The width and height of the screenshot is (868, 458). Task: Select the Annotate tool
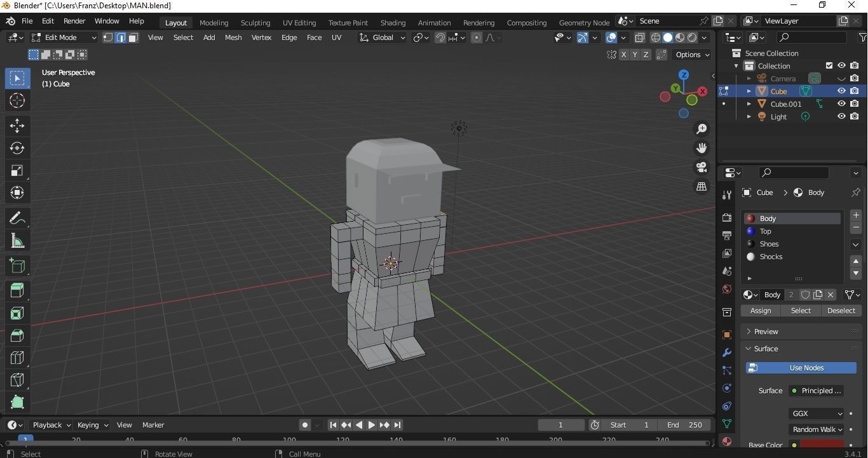[x=17, y=217]
